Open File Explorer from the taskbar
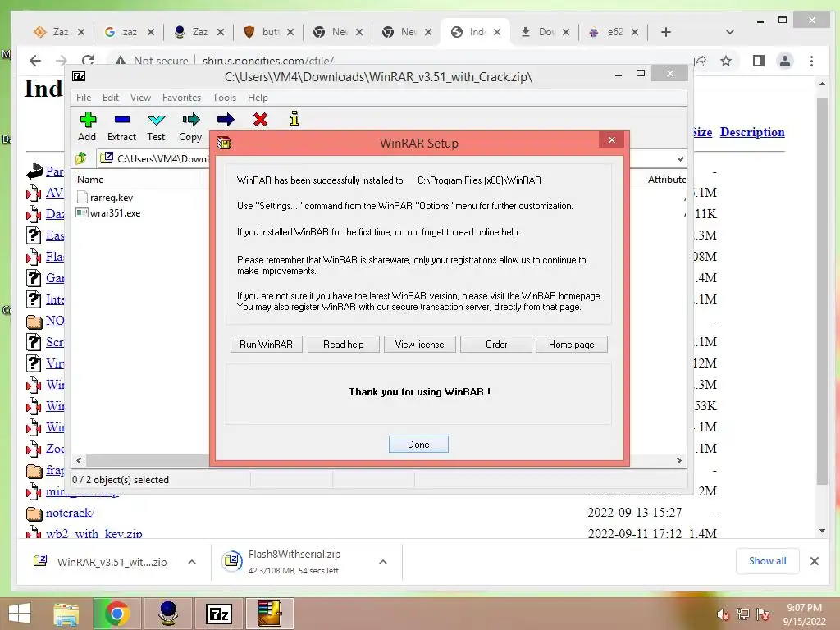This screenshot has width=840, height=630. tap(66, 614)
